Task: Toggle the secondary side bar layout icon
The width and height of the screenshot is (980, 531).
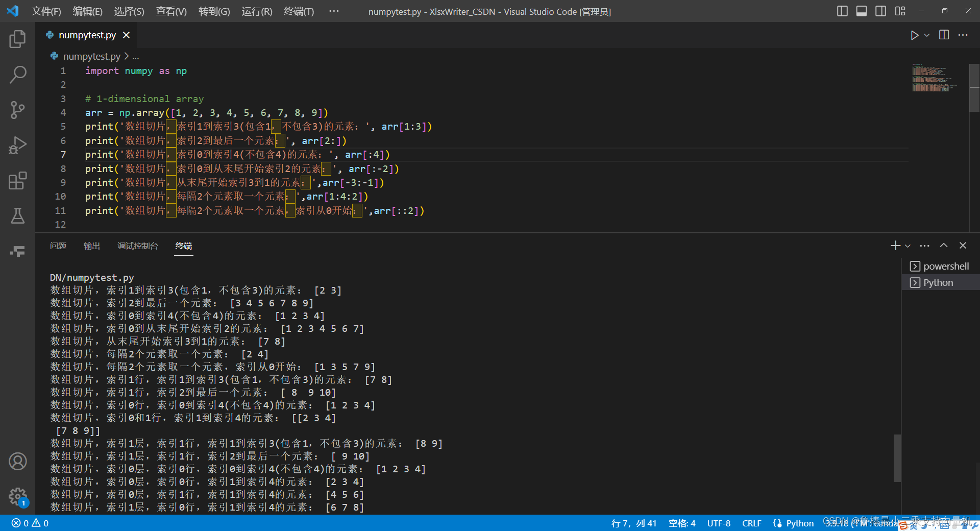Action: [880, 11]
